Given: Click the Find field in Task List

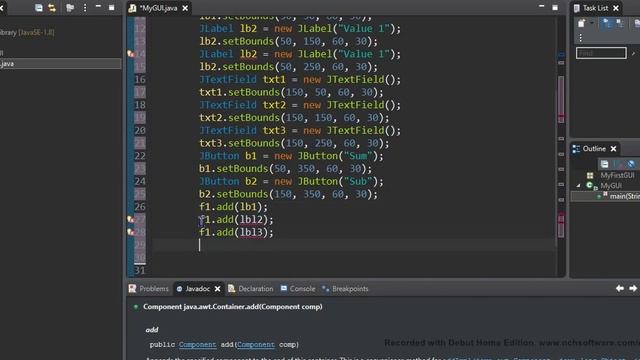Looking at the screenshot, I should click(x=601, y=53).
